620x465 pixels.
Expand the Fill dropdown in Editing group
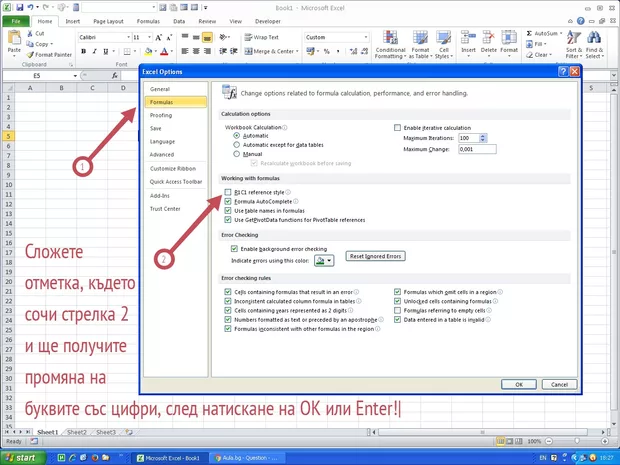pos(545,44)
